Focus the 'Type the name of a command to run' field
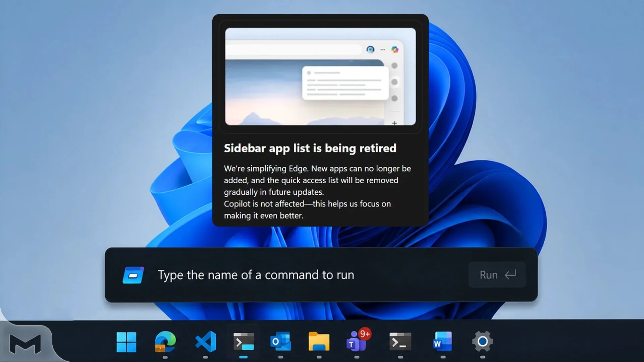 click(256, 275)
